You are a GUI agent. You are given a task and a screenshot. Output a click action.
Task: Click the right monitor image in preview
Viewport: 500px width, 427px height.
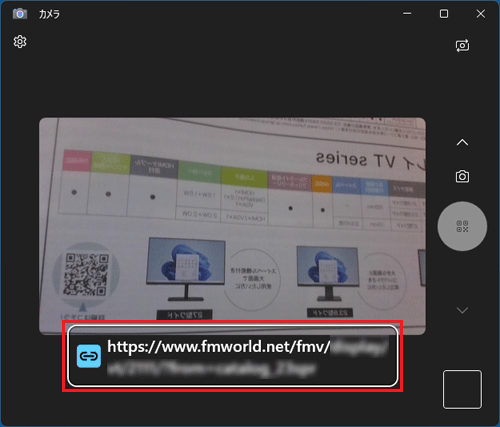pos(328,273)
